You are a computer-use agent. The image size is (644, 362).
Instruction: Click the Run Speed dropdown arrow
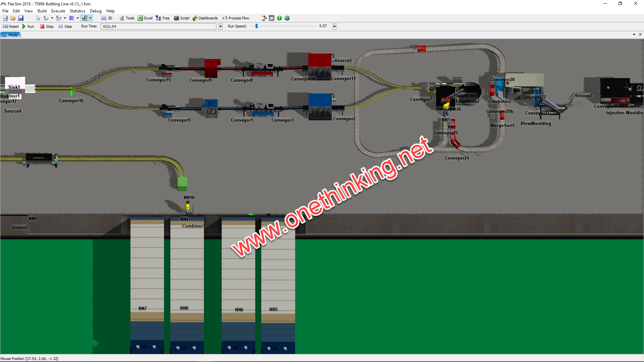(x=334, y=26)
